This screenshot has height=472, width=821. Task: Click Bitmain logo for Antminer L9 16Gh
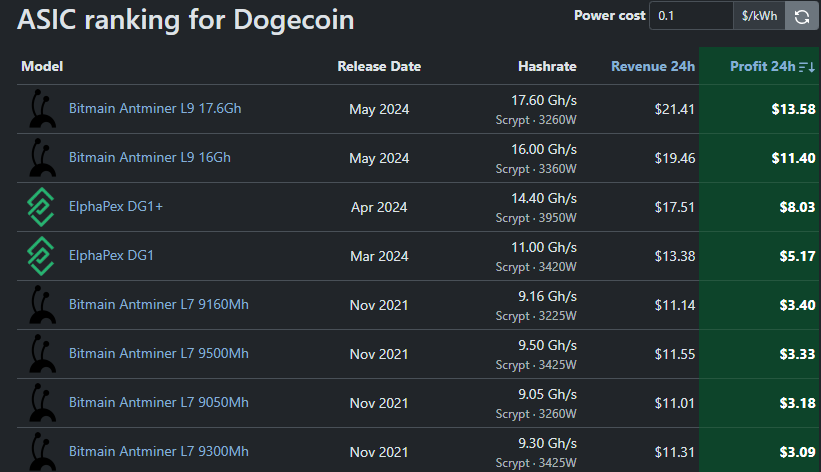click(41, 158)
